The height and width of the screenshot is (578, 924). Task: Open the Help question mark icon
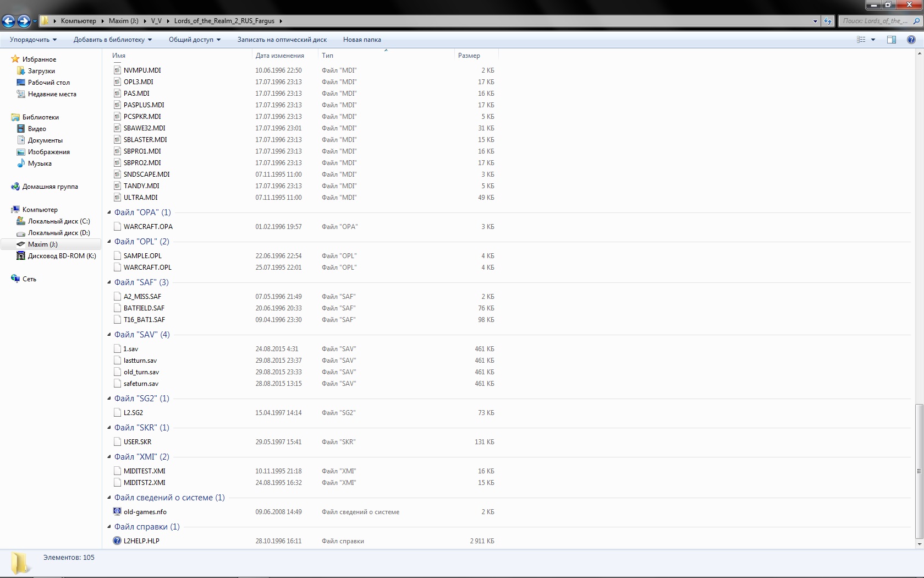(x=911, y=40)
